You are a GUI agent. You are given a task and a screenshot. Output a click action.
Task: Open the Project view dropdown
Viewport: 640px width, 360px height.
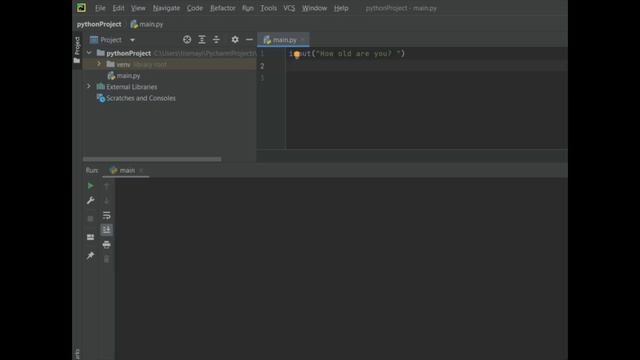coord(132,40)
